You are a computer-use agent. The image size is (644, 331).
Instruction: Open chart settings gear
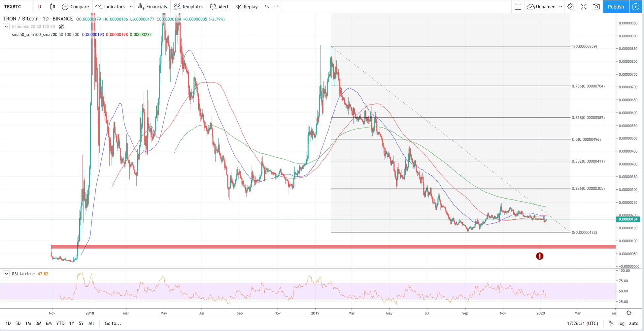570,7
